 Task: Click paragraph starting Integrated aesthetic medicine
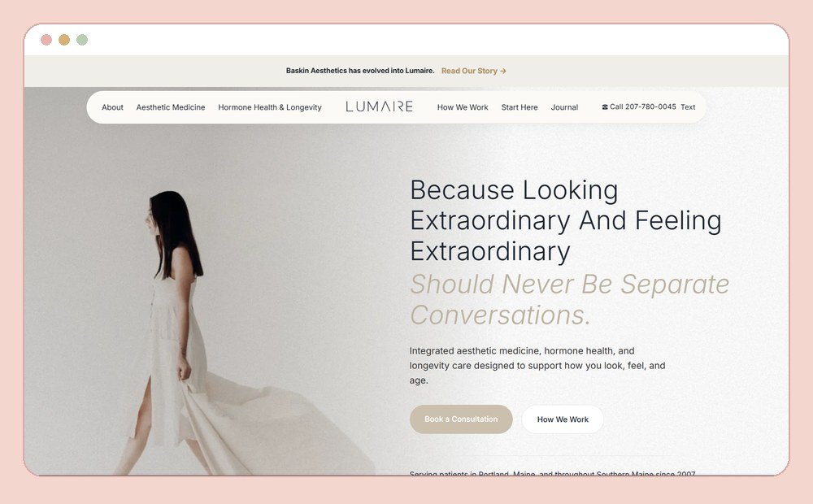pos(537,366)
